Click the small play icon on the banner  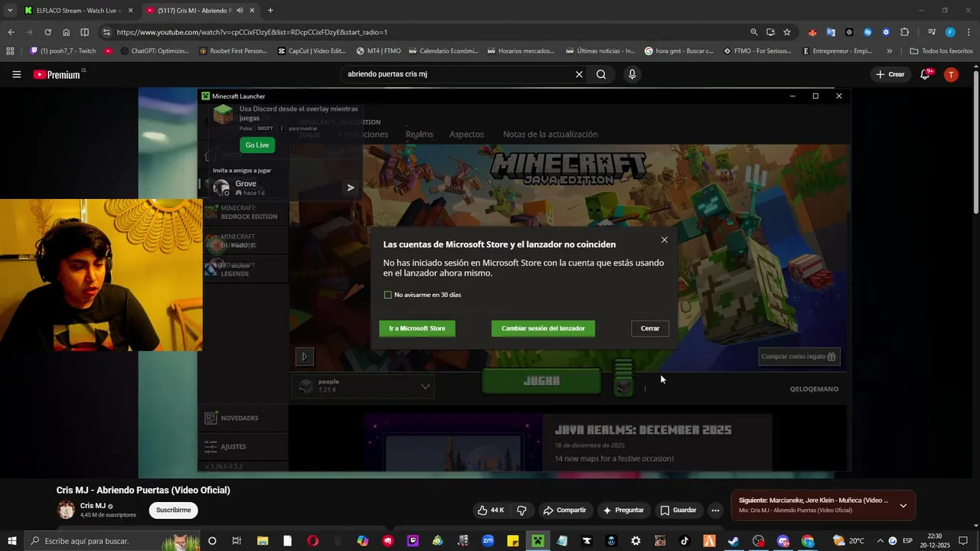point(304,357)
